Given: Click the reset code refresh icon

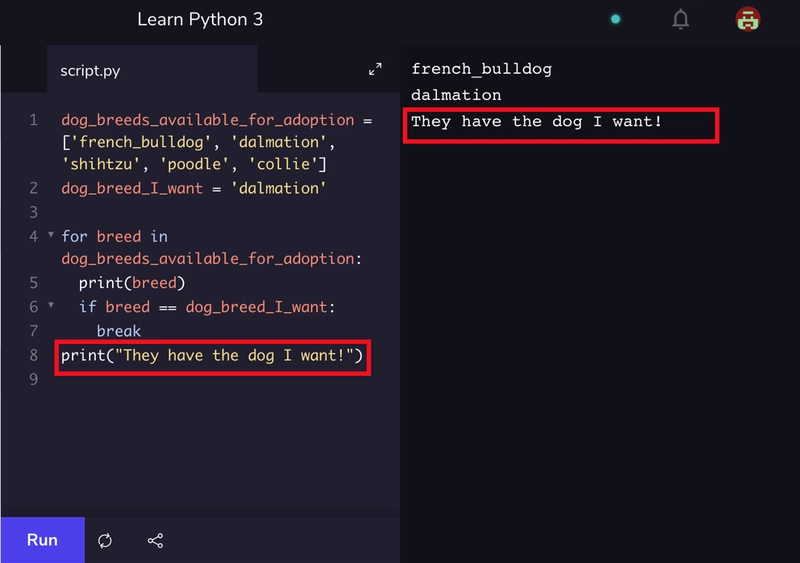Looking at the screenshot, I should pos(105,541).
